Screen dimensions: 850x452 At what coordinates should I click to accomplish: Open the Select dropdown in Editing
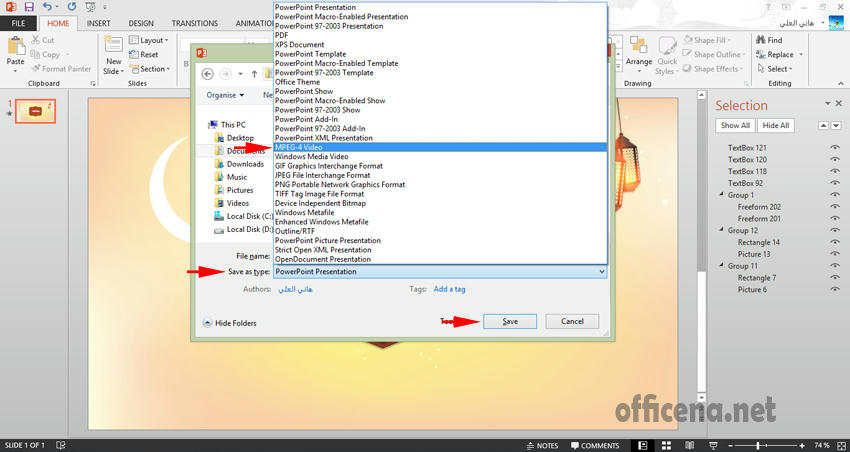click(x=775, y=69)
